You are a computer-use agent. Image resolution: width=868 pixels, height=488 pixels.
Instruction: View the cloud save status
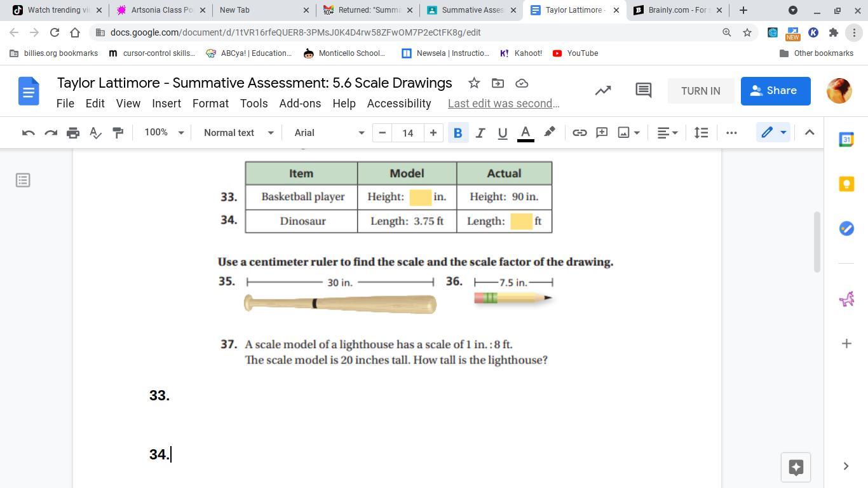pyautogui.click(x=522, y=83)
